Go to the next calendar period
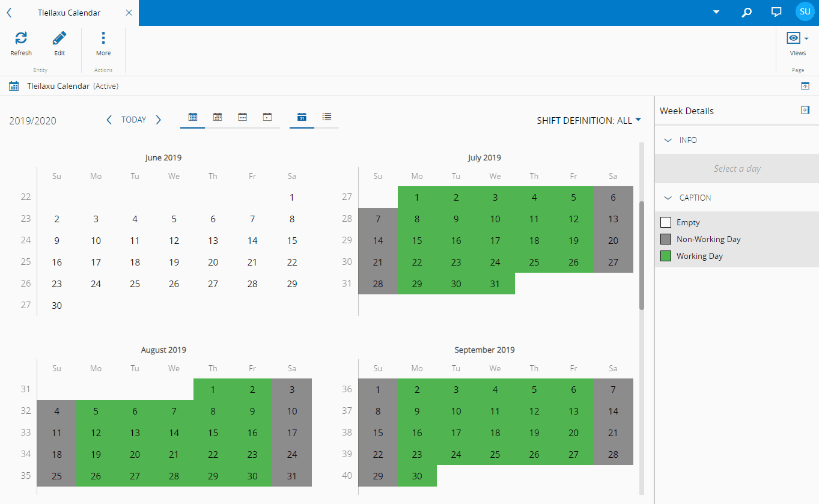The height and width of the screenshot is (504, 819). pyautogui.click(x=159, y=120)
